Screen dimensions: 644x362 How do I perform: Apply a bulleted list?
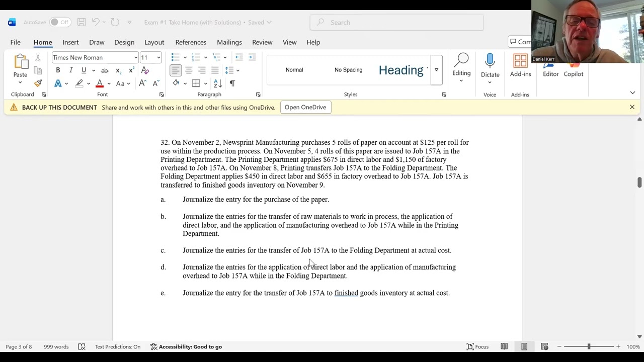tap(175, 57)
